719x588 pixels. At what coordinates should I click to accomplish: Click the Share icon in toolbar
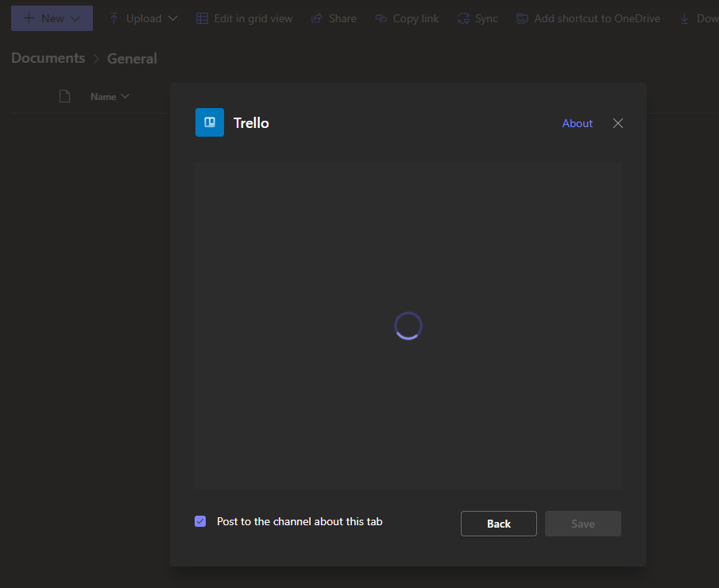(316, 18)
